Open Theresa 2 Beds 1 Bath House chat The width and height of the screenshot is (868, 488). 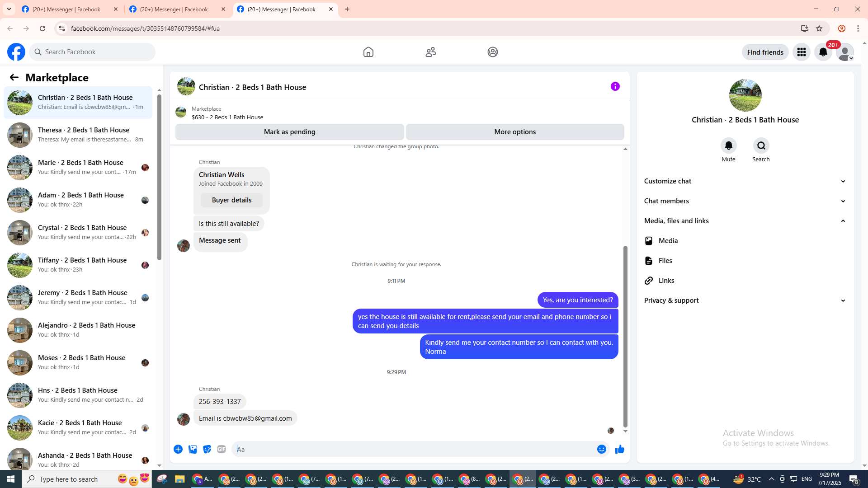78,135
